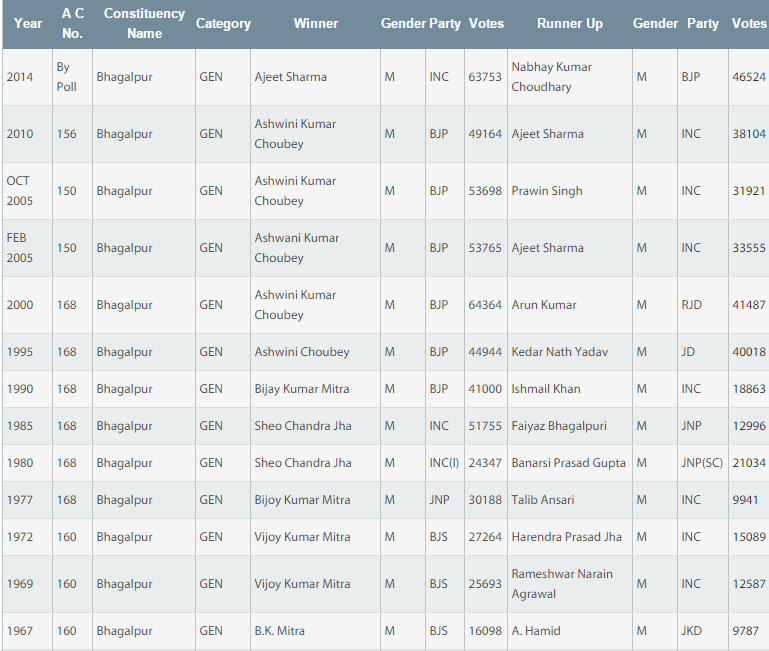Select winner Ashwini Choubey in 1995 row
This screenshot has width=769, height=651.
[302, 352]
